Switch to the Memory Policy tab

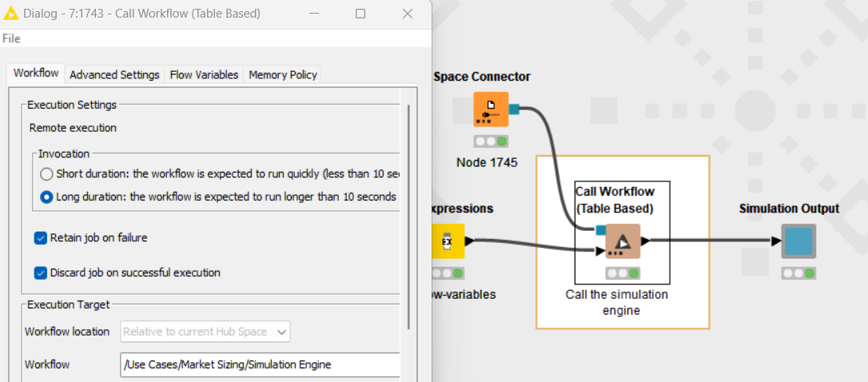pyautogui.click(x=283, y=74)
